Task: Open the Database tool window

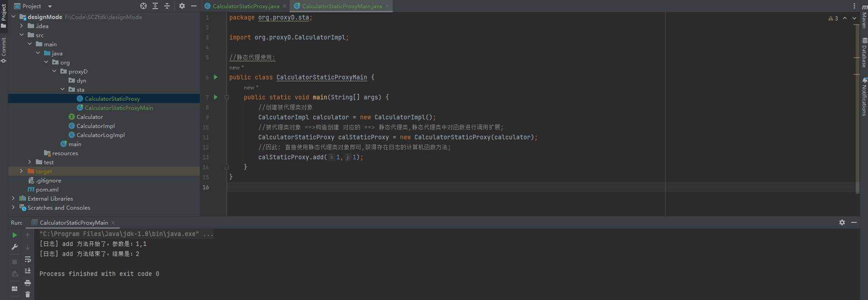Action: (x=864, y=52)
